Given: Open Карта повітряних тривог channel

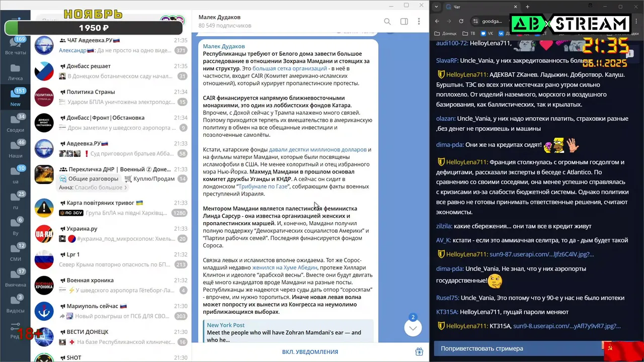Looking at the screenshot, I should point(111,208).
